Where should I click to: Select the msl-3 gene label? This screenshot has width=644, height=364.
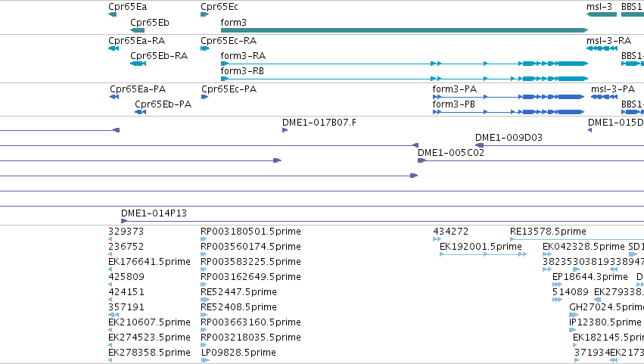coord(599,7)
